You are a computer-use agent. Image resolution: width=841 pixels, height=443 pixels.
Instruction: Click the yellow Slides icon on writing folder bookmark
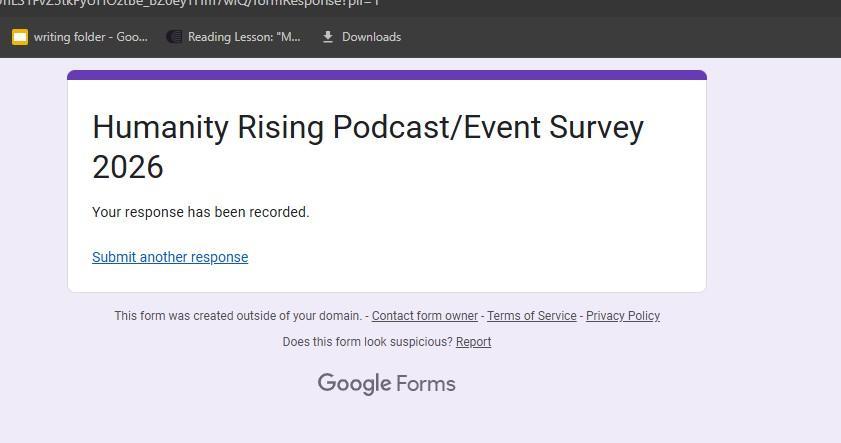coord(20,37)
